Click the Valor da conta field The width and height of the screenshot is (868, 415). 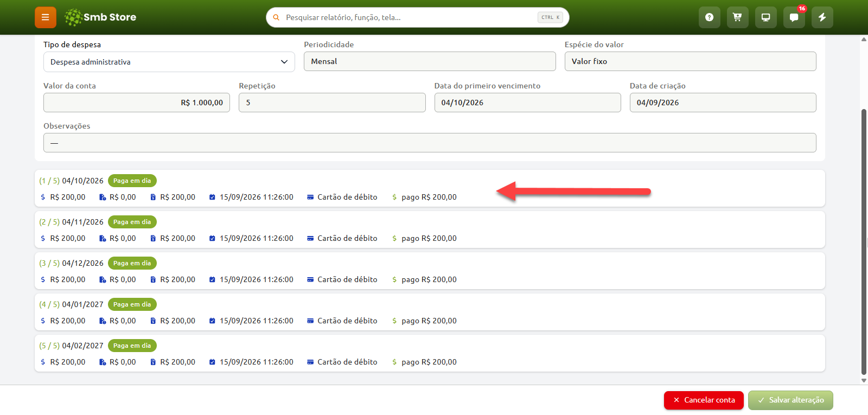[137, 103]
